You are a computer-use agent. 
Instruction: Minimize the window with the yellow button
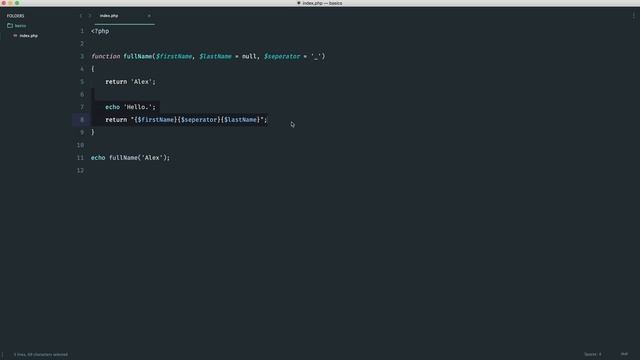[10, 3]
